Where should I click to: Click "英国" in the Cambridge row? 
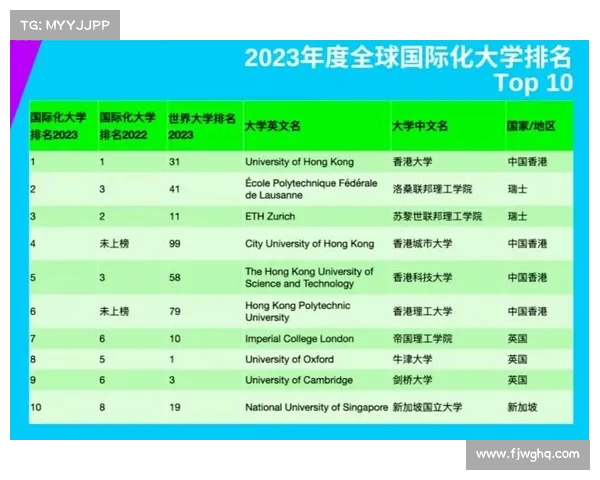point(517,380)
